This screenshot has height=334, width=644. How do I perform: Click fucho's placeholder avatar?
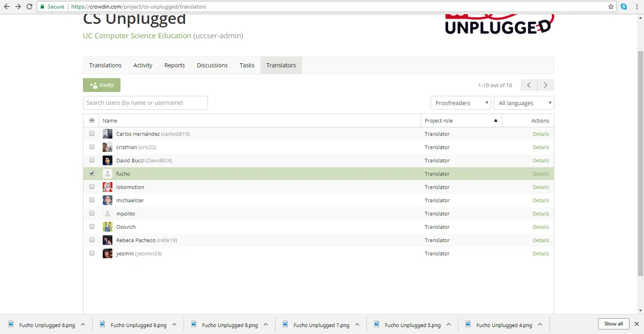point(107,174)
